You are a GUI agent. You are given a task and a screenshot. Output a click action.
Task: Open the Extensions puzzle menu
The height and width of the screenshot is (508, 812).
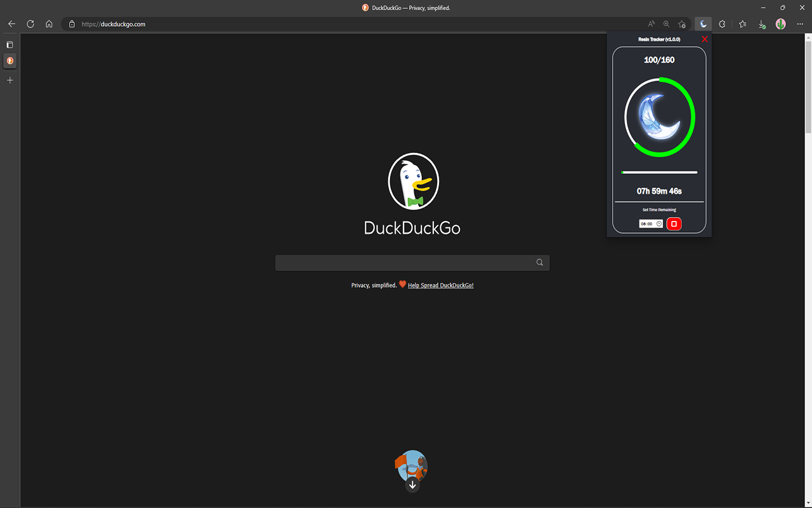tap(722, 24)
